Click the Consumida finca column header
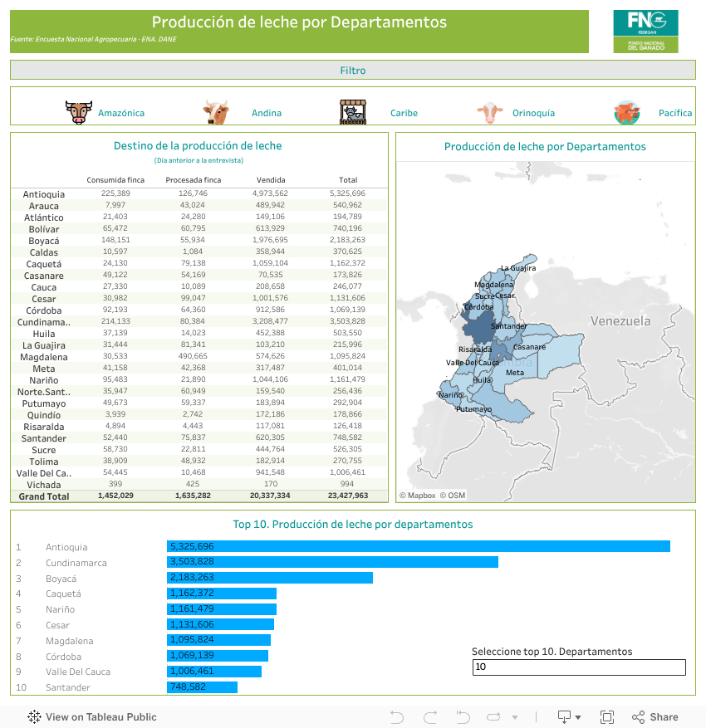 tap(115, 179)
